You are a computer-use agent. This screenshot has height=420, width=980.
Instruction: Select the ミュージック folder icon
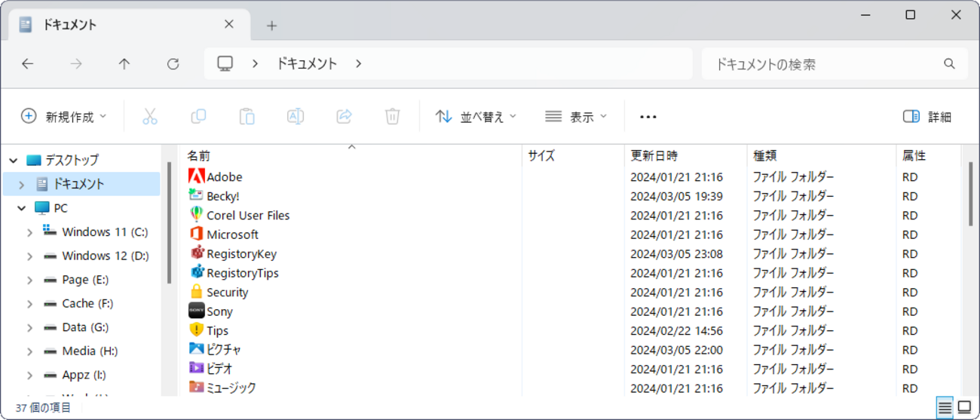(x=196, y=387)
